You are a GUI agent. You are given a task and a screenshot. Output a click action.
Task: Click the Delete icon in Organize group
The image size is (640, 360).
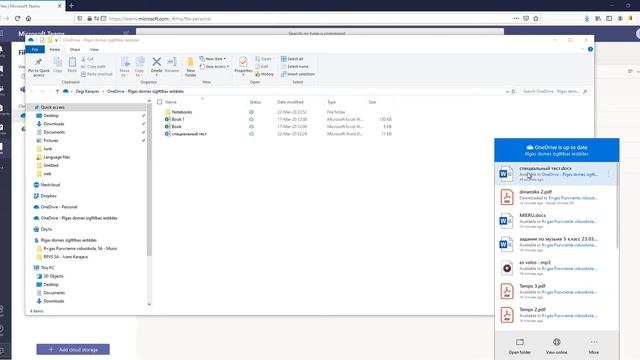coord(156,65)
